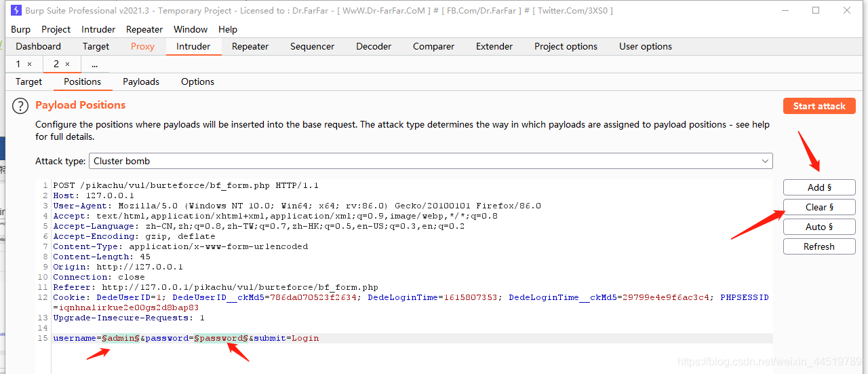
Task: Click the Accept-Language header line
Action: [x=259, y=226]
